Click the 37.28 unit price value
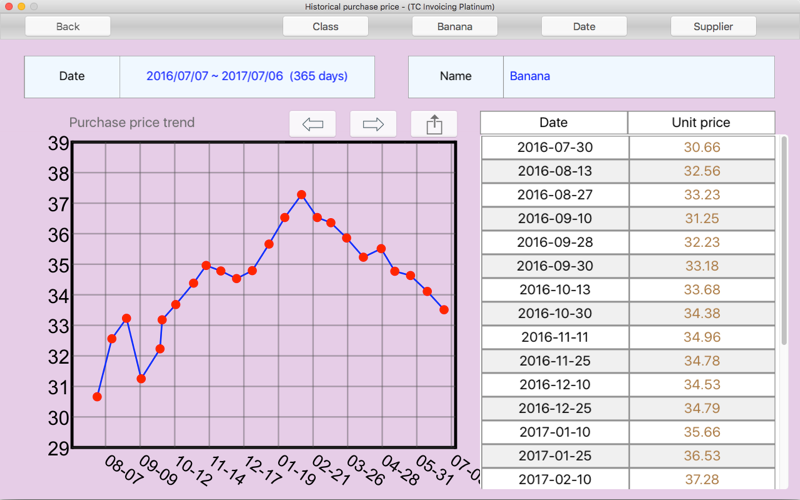Screen dimensions: 800x500 point(702,480)
